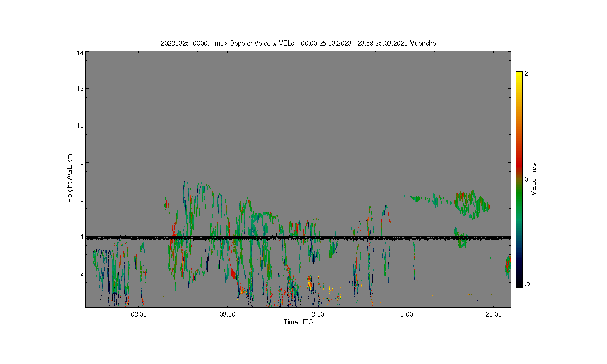Viewport: 607px width, 364px height.
Task: Click the height tick label 8
Action: click(82, 162)
